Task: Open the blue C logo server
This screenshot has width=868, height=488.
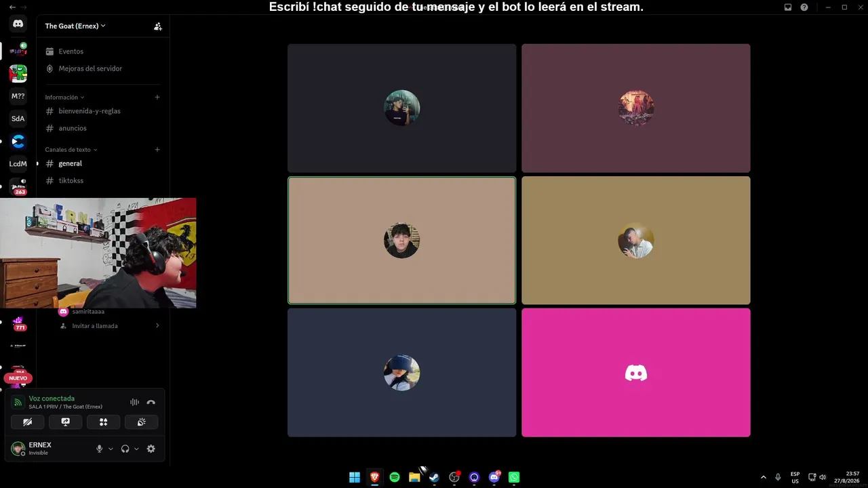Action: (18, 142)
